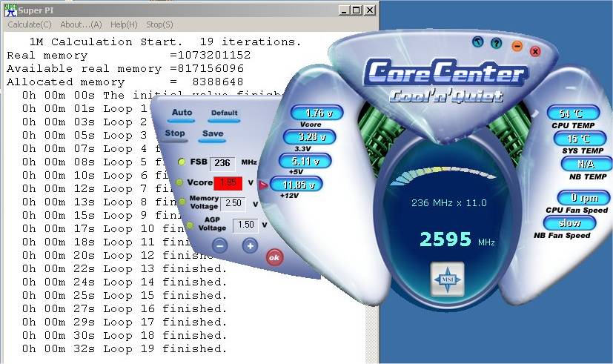The height and width of the screenshot is (364, 613).
Task: Click the MSI logo button
Action: 447,279
